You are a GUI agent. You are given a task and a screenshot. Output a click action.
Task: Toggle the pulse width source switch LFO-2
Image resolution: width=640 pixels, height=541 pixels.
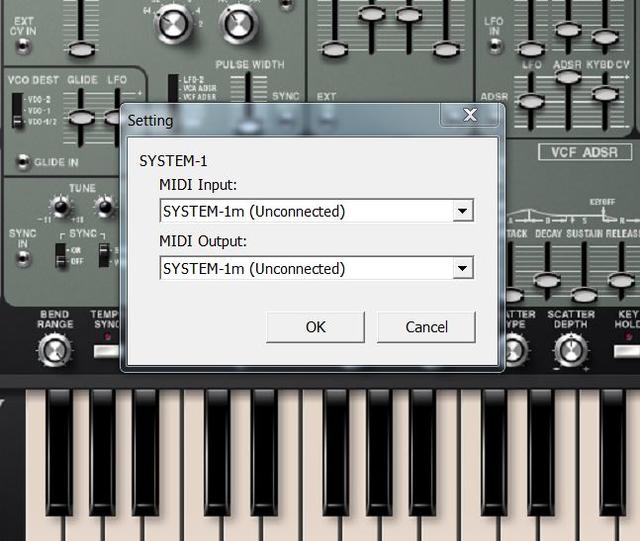pyautogui.click(x=173, y=88)
